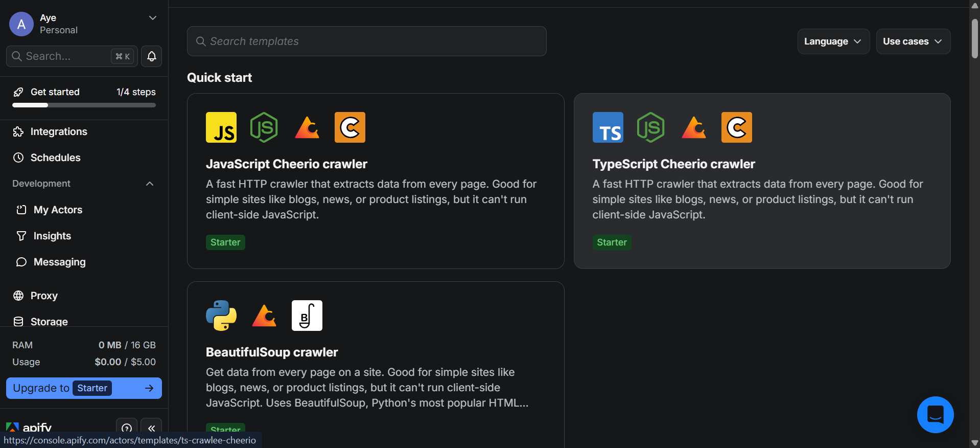Click the Storage database icon
The image size is (980, 448).
tap(18, 322)
